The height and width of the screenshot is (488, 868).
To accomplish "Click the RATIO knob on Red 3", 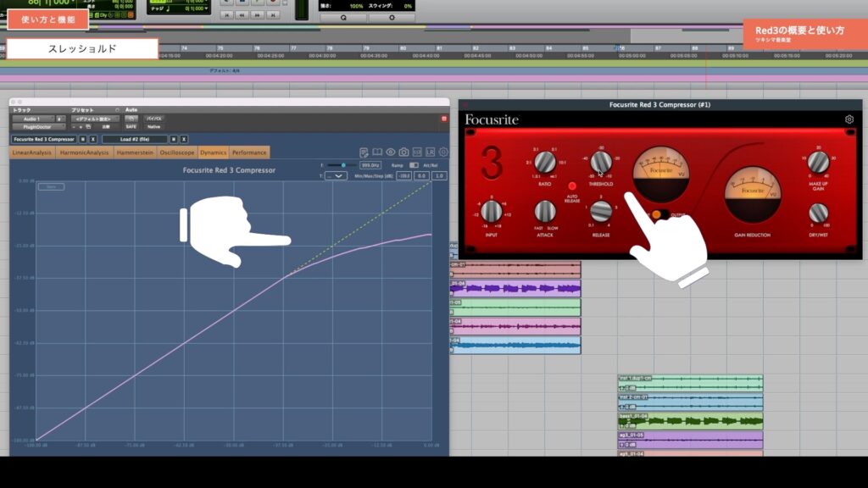I will click(545, 163).
